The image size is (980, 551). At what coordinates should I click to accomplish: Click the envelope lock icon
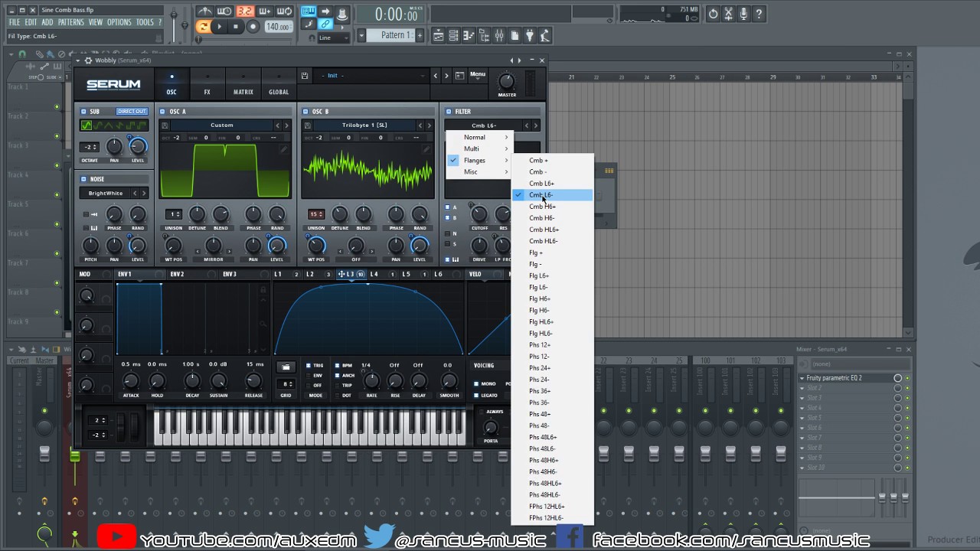[x=263, y=290]
